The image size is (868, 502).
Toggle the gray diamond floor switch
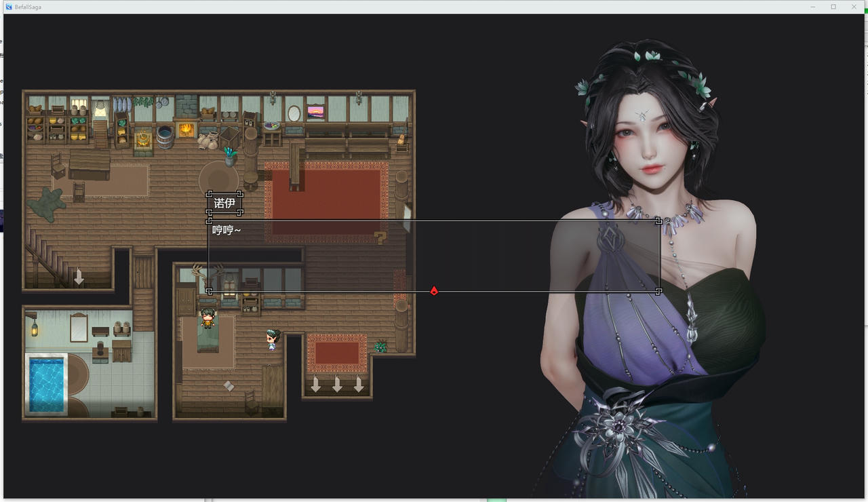click(228, 385)
